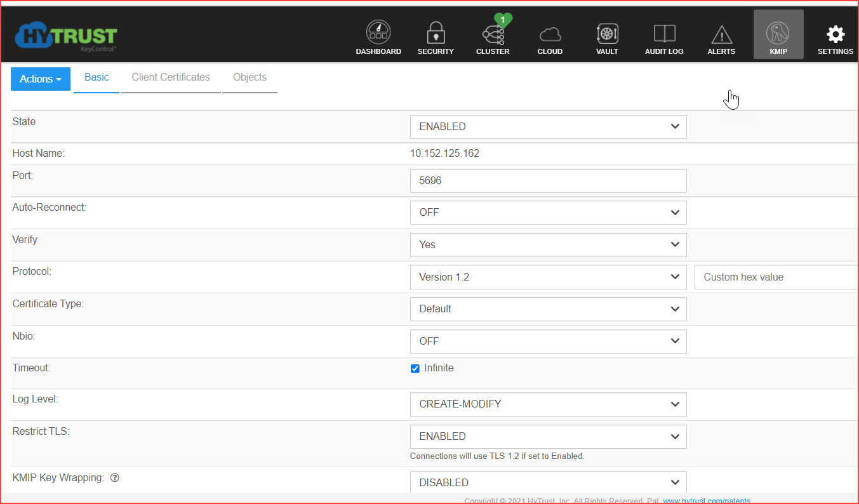Open the Verify dropdown
Screen dimensions: 859x504
tap(549, 244)
